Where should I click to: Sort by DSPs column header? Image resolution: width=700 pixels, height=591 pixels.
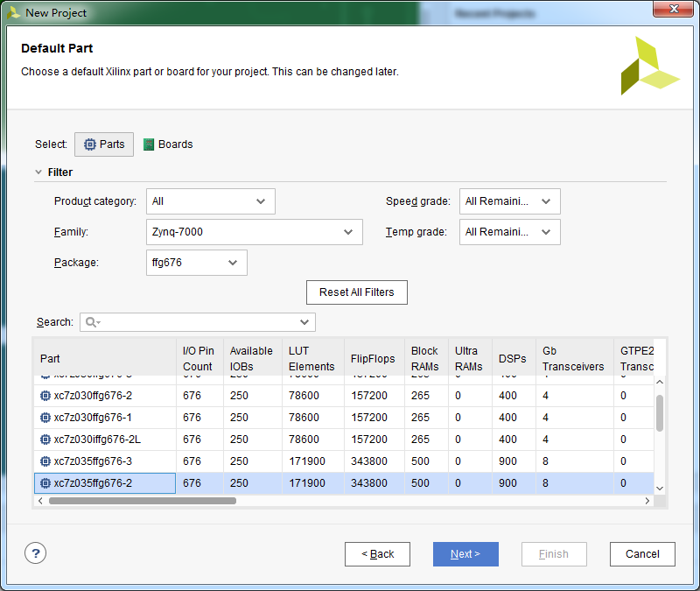[514, 358]
